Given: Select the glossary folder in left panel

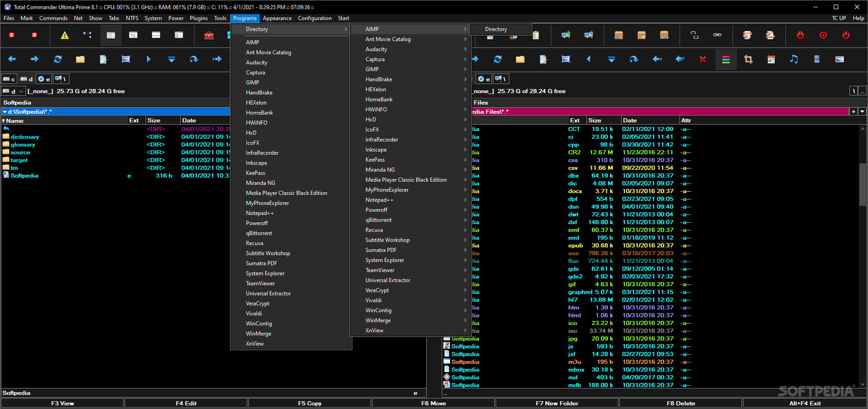Looking at the screenshot, I should point(23,145).
